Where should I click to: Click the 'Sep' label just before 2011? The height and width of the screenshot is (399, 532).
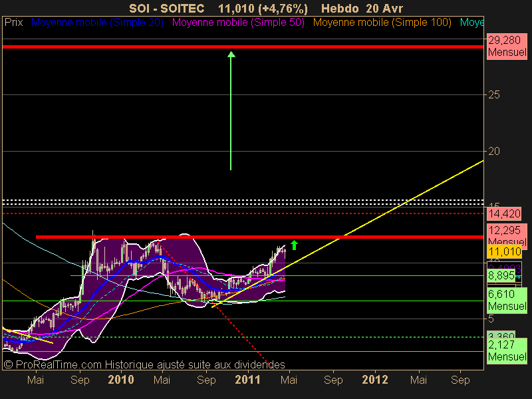(x=206, y=380)
